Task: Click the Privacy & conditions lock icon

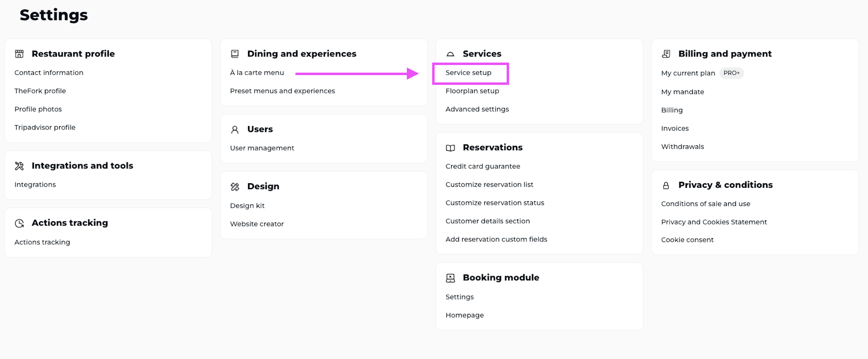Action: (666, 185)
